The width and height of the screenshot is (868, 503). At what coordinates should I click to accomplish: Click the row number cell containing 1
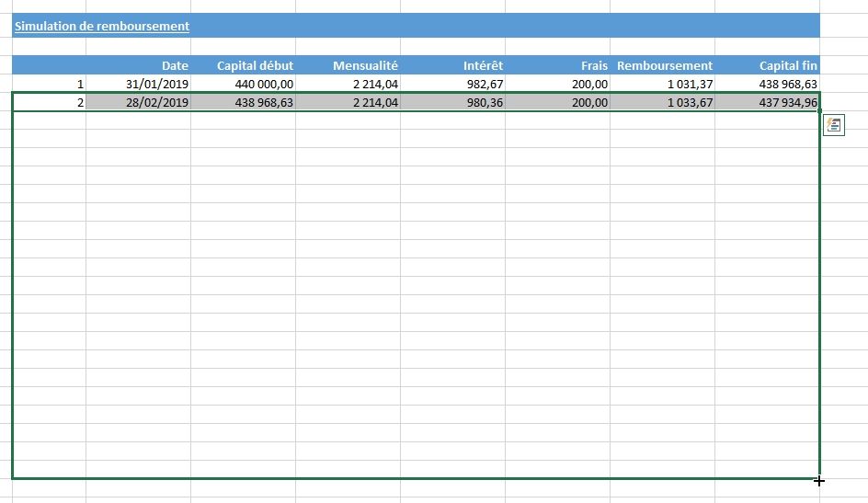pos(50,84)
